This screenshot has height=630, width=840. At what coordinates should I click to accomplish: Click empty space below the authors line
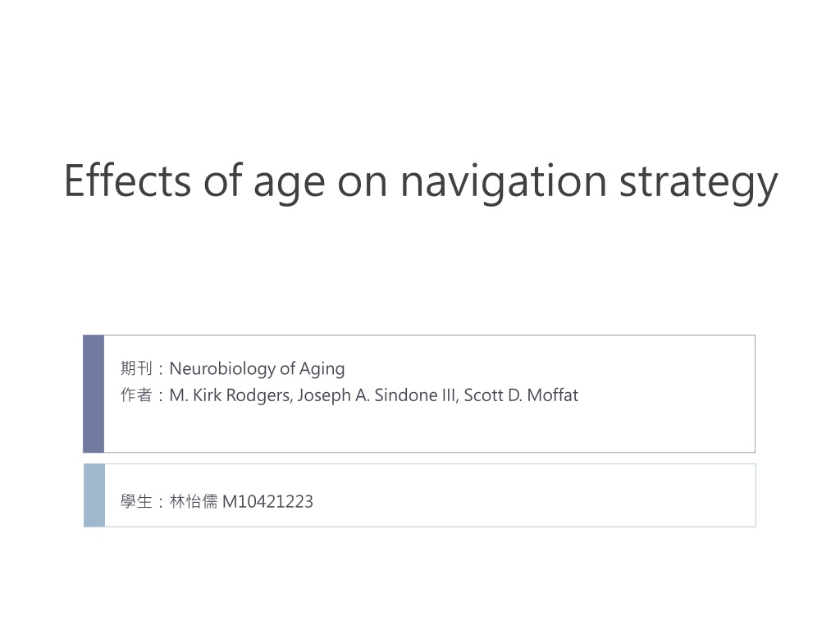[x=428, y=428]
